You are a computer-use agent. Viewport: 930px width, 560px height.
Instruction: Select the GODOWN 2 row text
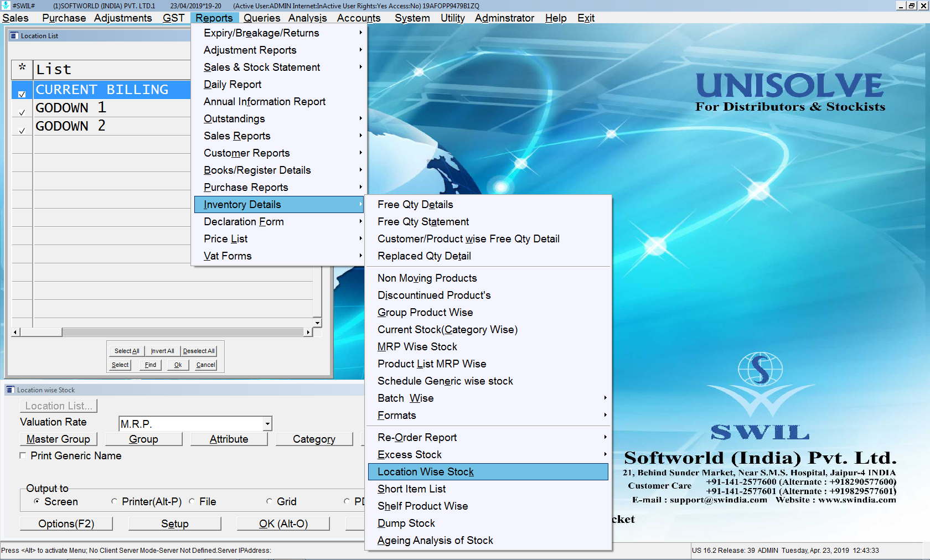70,126
